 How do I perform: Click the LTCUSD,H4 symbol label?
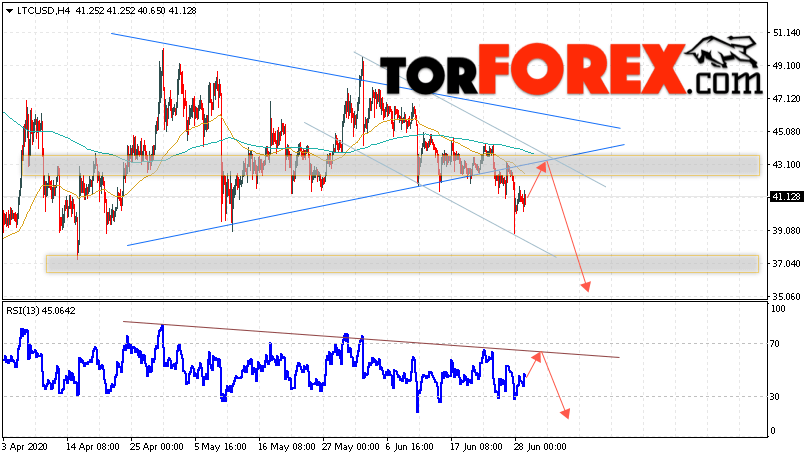click(44, 11)
